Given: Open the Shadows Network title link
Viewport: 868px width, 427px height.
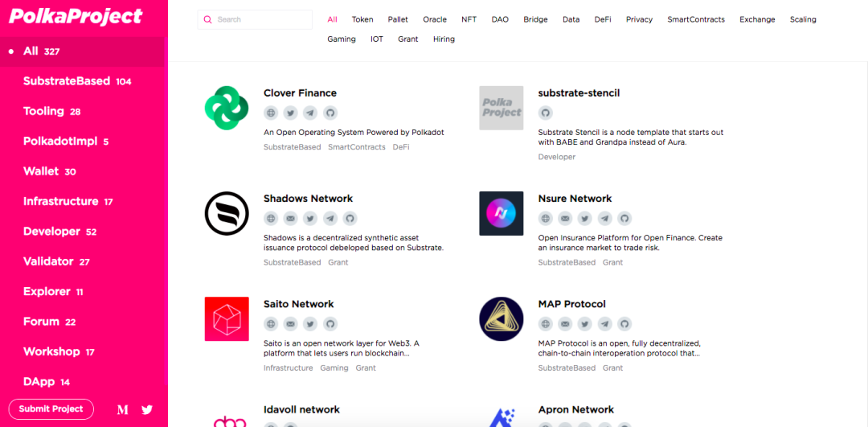Looking at the screenshot, I should 308,199.
